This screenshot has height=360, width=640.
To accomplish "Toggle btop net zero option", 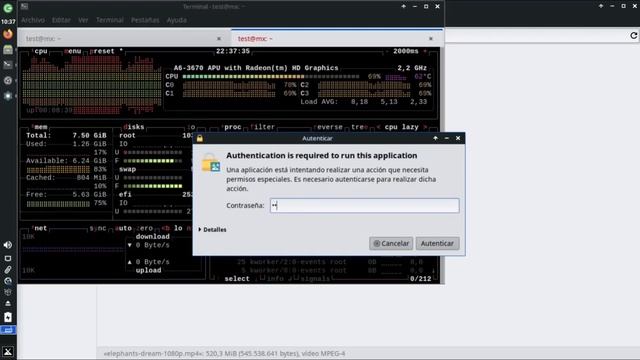I will pyautogui.click(x=144, y=229).
